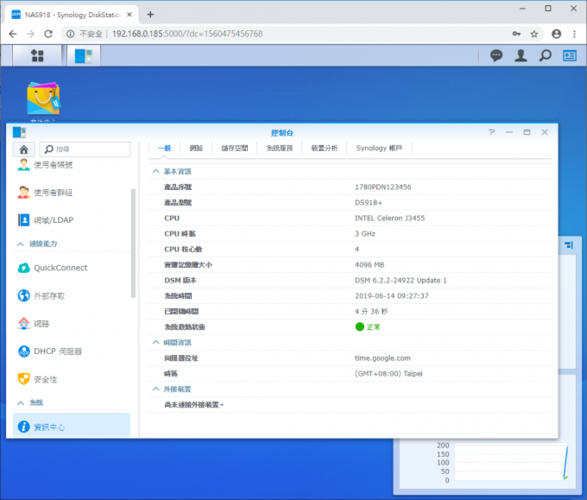Open the Domain/LDAP sidebar item
This screenshot has width=587, height=500.
[x=71, y=220]
